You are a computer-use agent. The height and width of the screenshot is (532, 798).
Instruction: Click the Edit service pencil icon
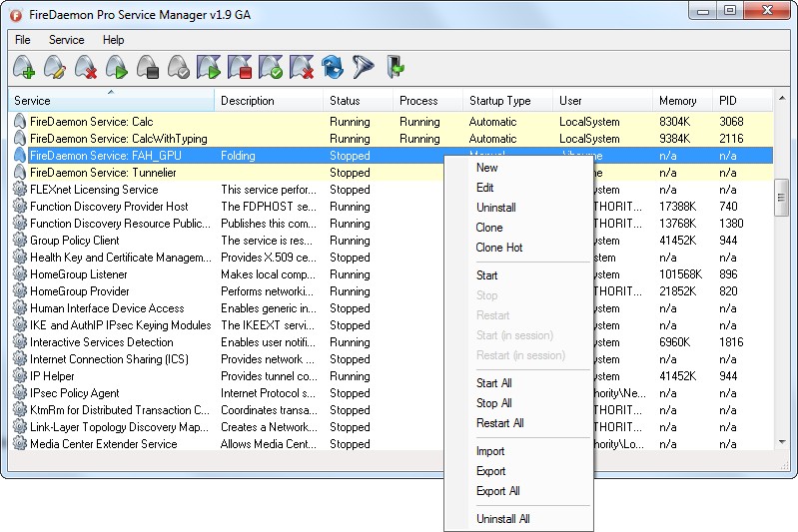coord(55,68)
